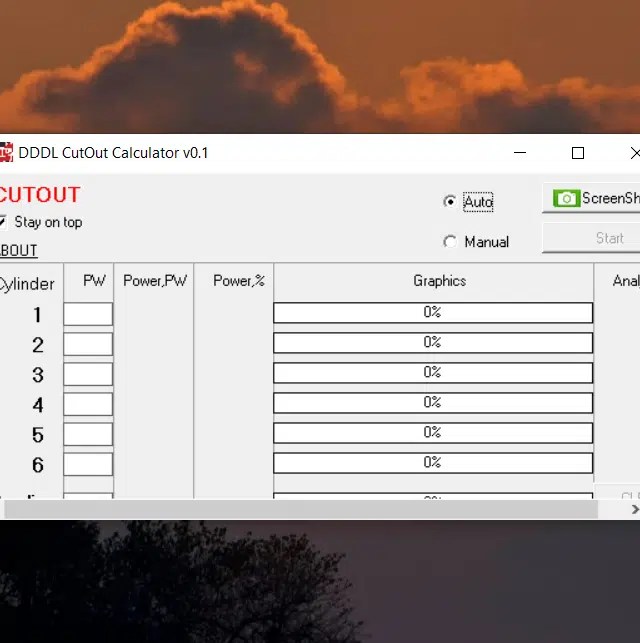The height and width of the screenshot is (643, 640).
Task: Click the Cylinder column header
Action: [27, 284]
